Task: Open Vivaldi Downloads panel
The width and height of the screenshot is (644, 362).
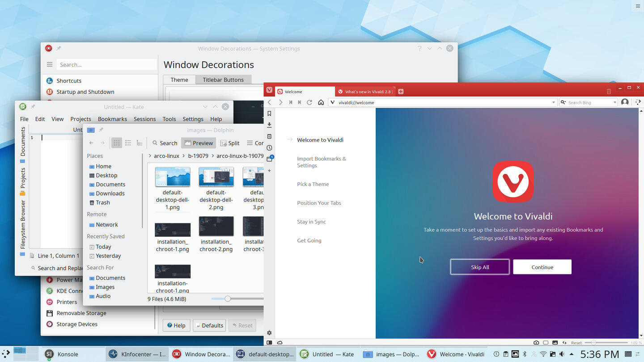Action: [269, 125]
